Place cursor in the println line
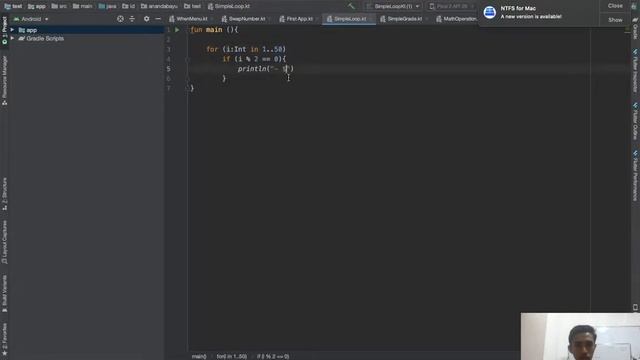The width and height of the screenshot is (640, 360). point(266,69)
